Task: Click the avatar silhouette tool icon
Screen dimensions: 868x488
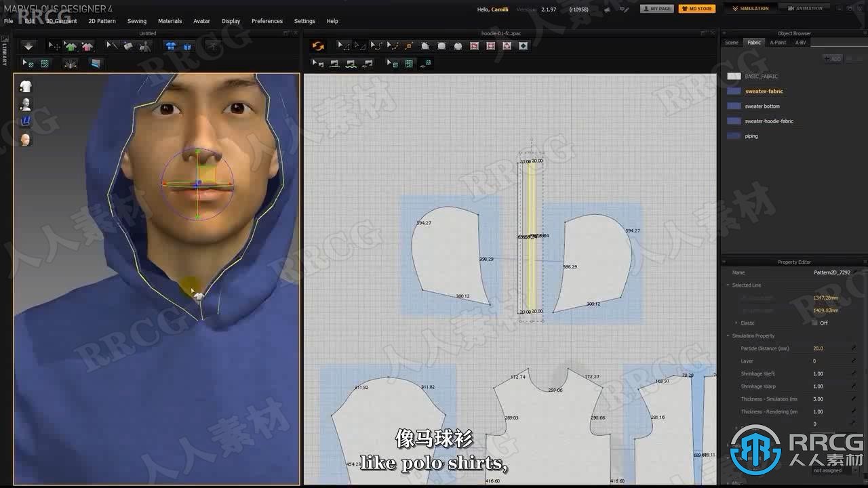Action: coord(145,46)
